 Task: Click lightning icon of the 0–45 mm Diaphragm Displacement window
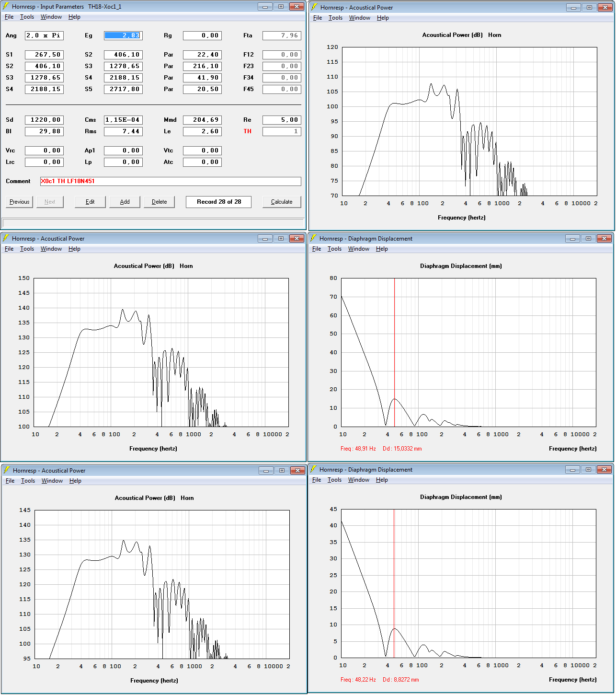314,469
